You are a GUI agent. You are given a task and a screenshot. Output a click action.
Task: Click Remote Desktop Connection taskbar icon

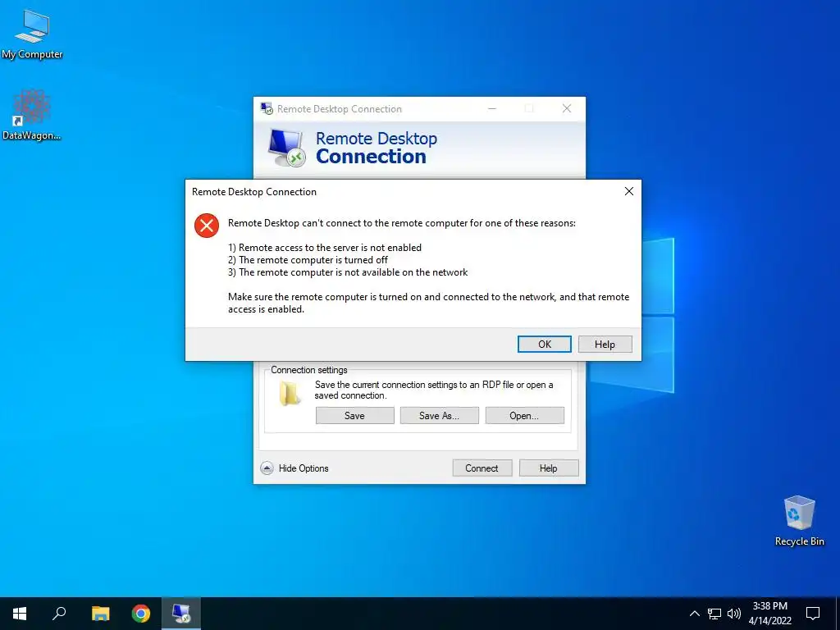click(x=181, y=614)
